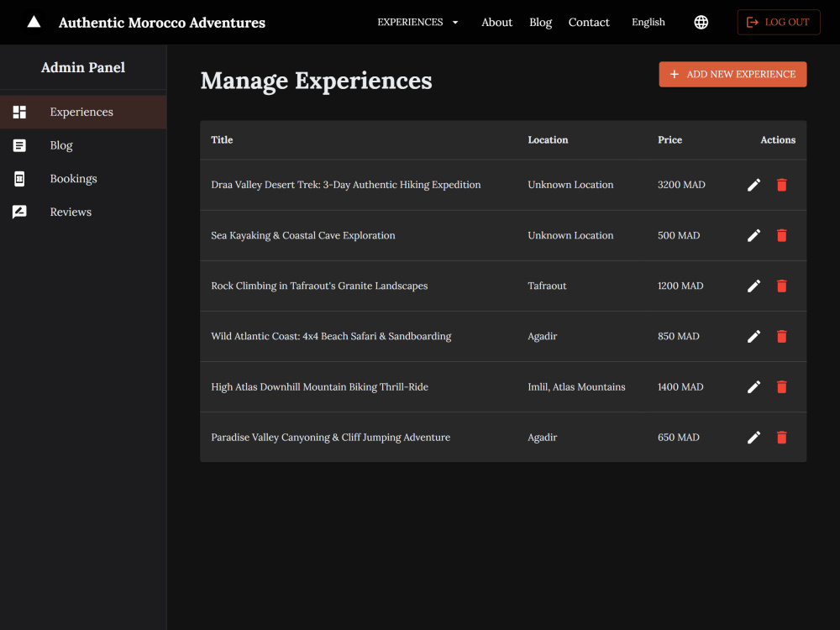Open Experiences in the admin sidebar

click(x=83, y=112)
